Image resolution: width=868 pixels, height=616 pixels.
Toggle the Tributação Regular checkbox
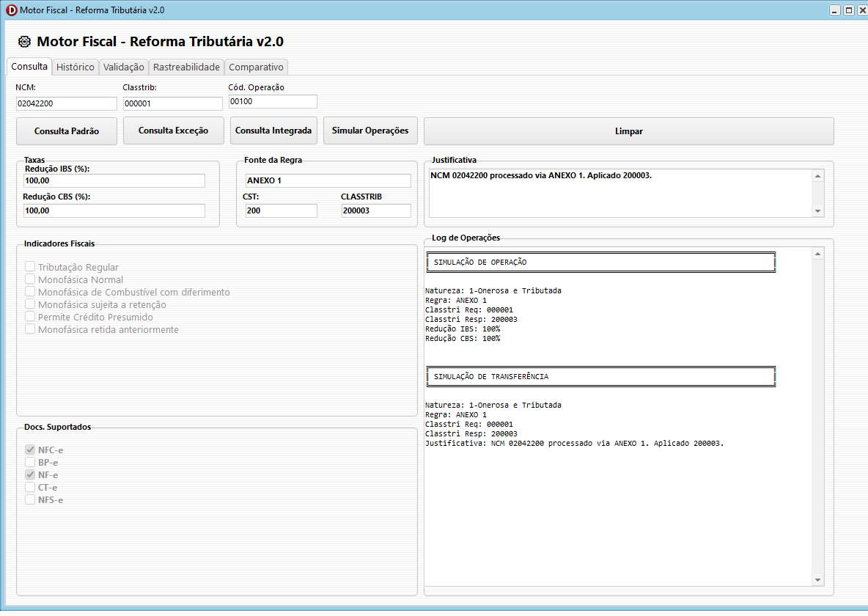click(x=30, y=267)
